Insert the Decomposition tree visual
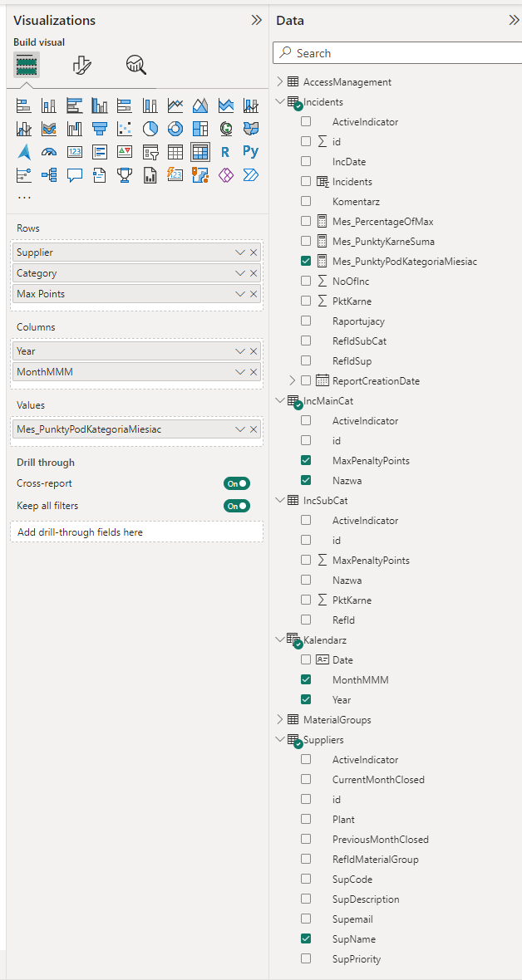This screenshot has height=980, width=522. pyautogui.click(x=49, y=175)
